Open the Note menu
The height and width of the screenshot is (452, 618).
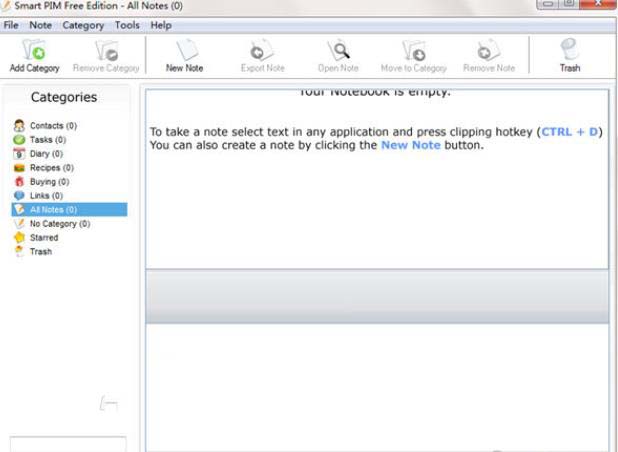click(x=40, y=25)
